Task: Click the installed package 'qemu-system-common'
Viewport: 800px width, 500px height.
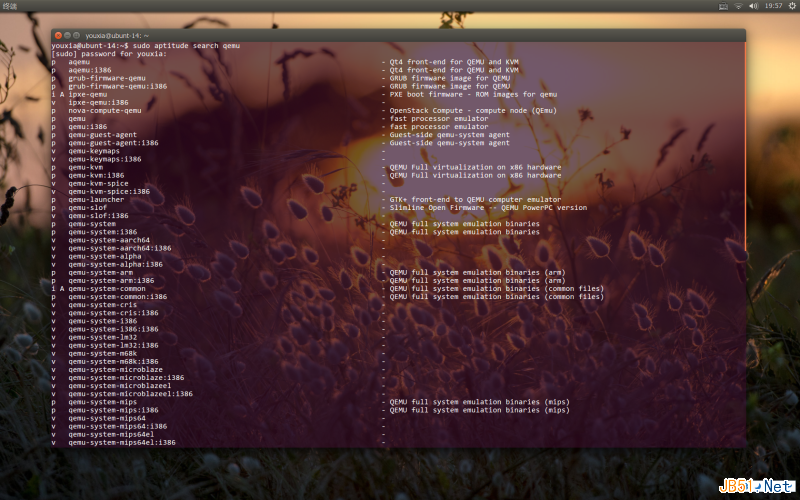Action: (107, 289)
